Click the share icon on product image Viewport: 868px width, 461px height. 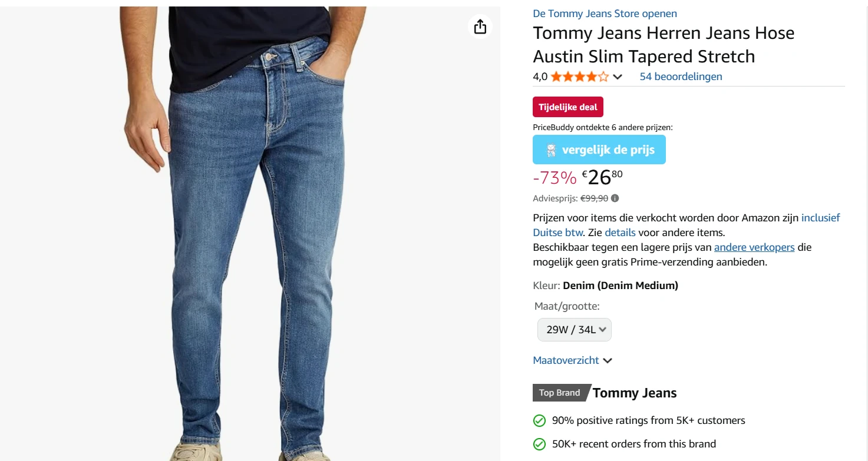tap(480, 26)
